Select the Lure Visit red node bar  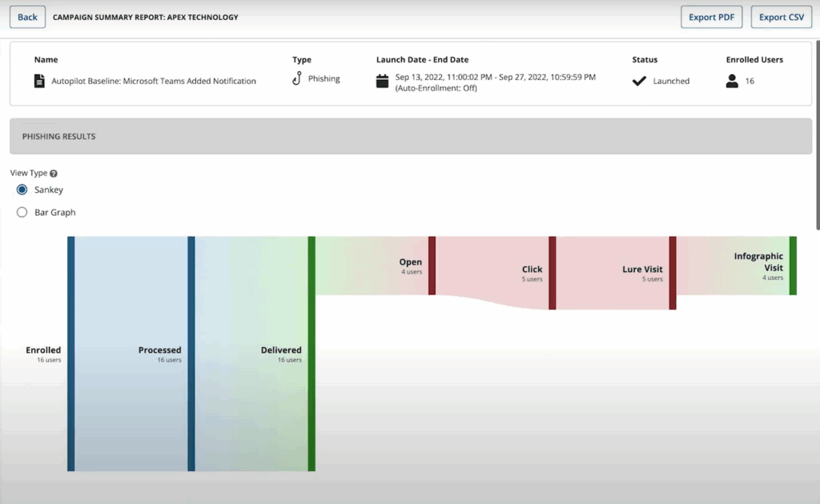(673, 273)
